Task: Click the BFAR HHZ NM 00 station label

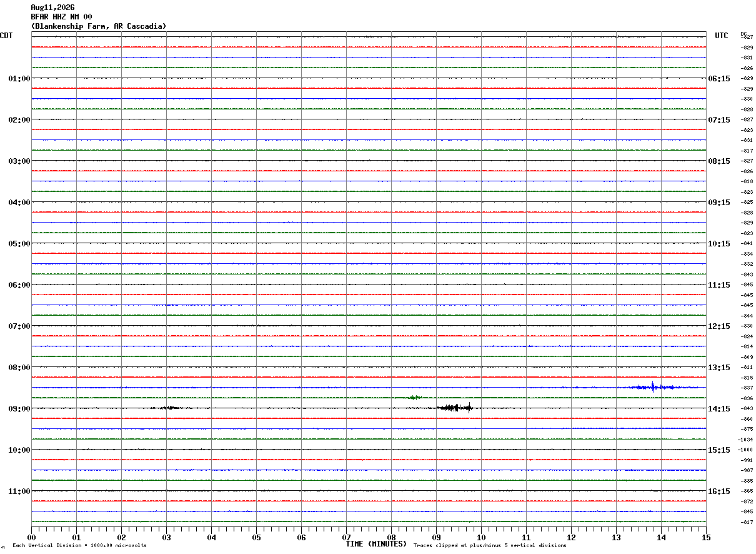Action: click(x=61, y=17)
